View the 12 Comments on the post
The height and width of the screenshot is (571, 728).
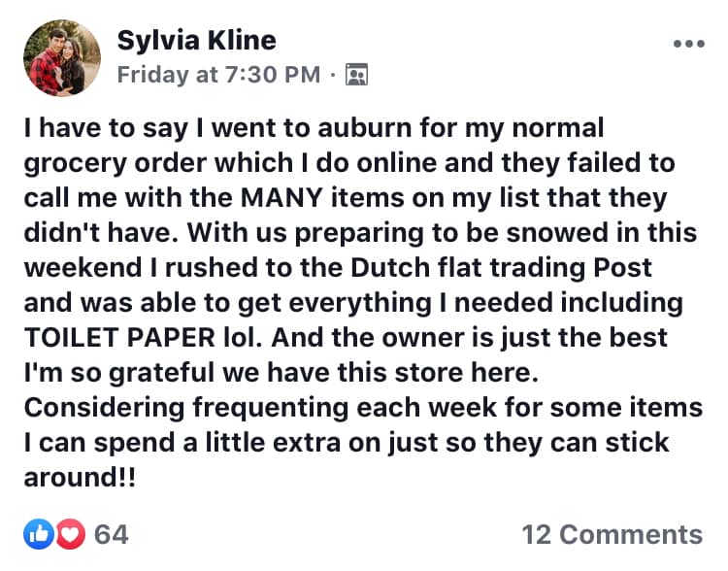coord(612,534)
